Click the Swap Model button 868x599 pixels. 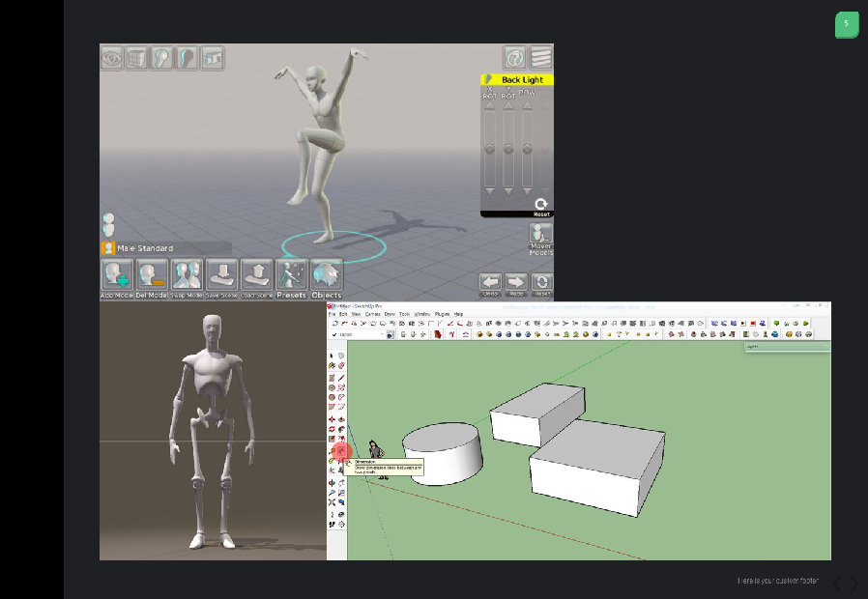coord(187,279)
